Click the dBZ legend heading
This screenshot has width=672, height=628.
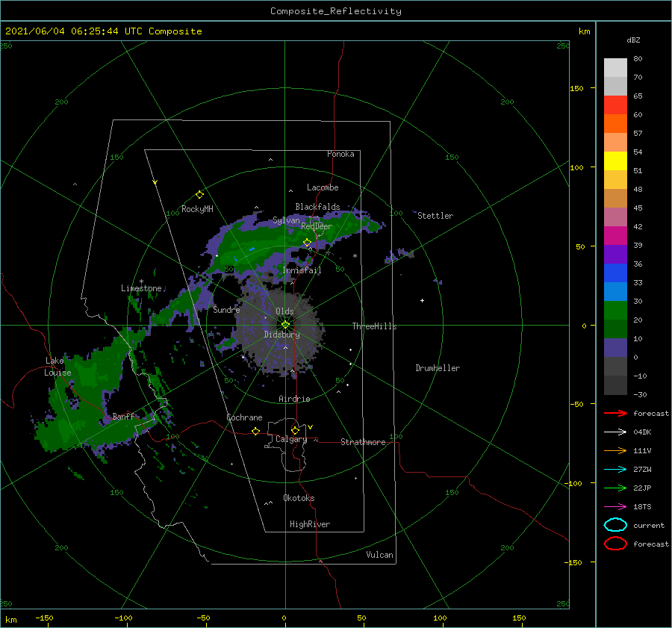tap(633, 40)
